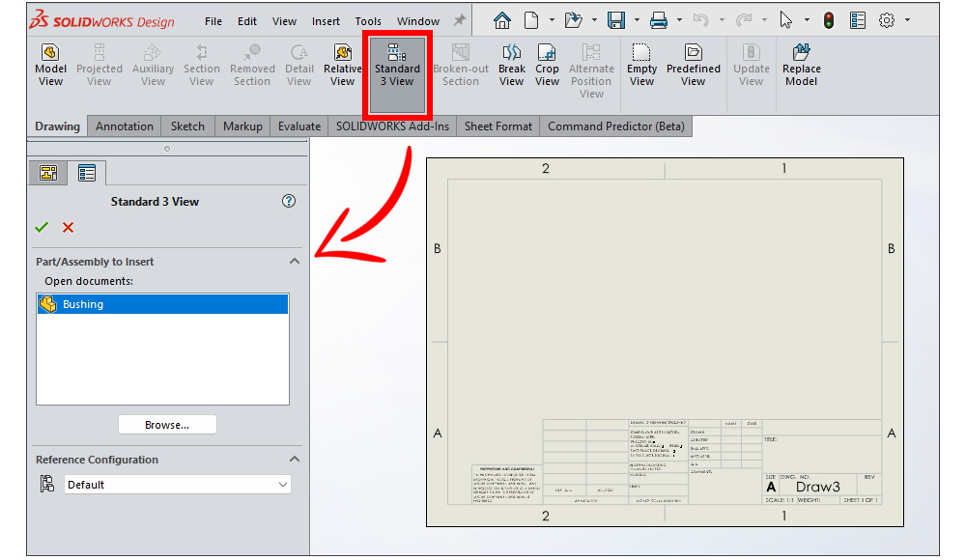
Task: Print the drawing
Action: click(x=659, y=20)
